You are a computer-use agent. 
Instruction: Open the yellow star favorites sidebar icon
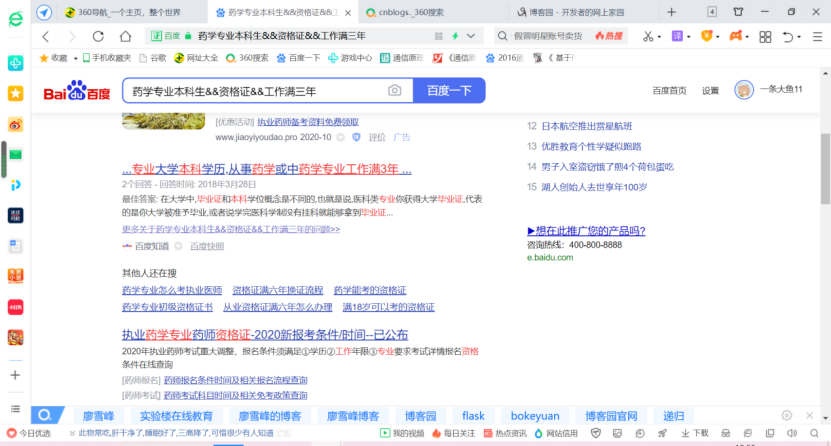pos(15,94)
